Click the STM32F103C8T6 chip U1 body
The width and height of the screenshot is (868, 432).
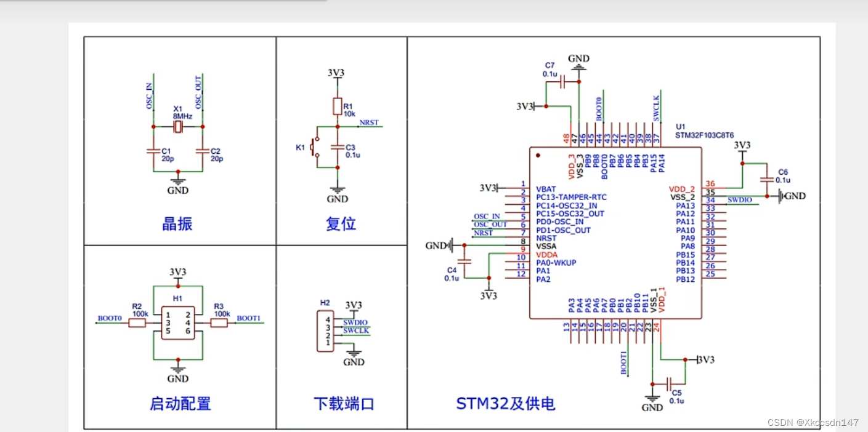click(616, 234)
